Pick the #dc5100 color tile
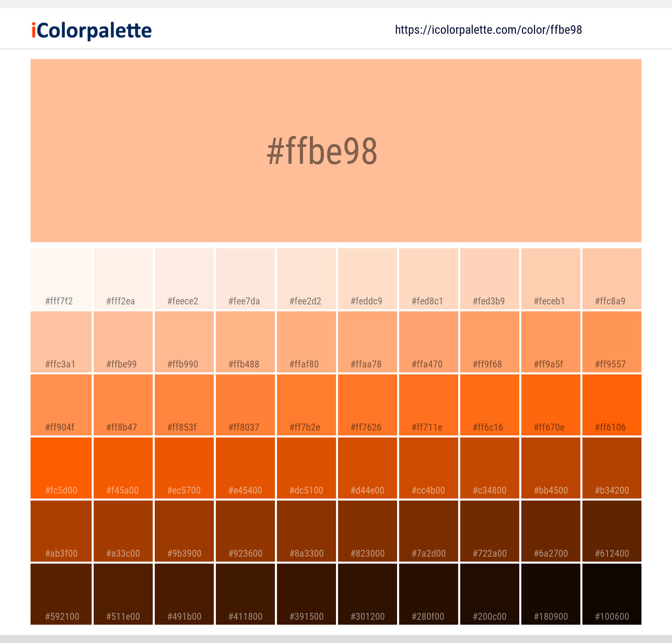Image resolution: width=672 pixels, height=643 pixels. click(306, 468)
